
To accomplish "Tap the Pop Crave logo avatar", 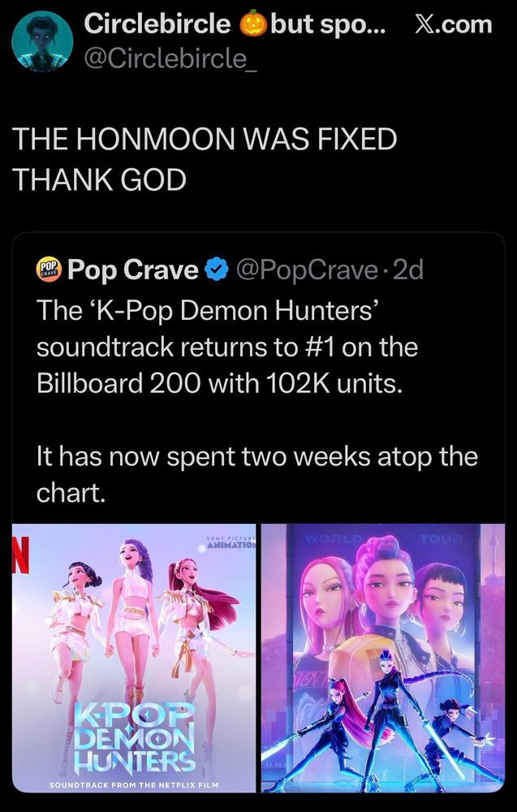I will pos(49,270).
